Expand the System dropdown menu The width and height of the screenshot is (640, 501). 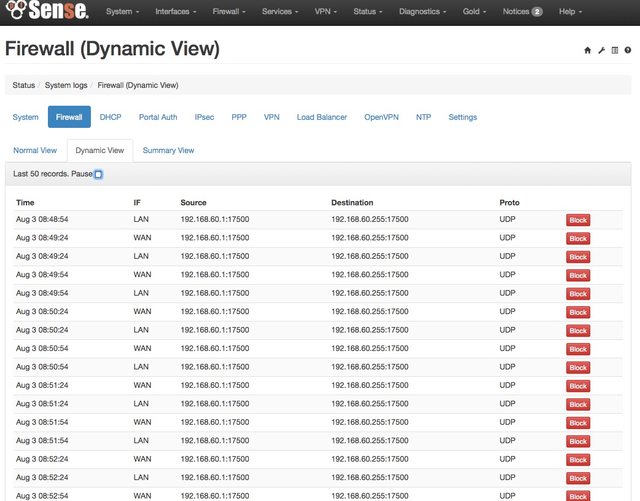(122, 12)
